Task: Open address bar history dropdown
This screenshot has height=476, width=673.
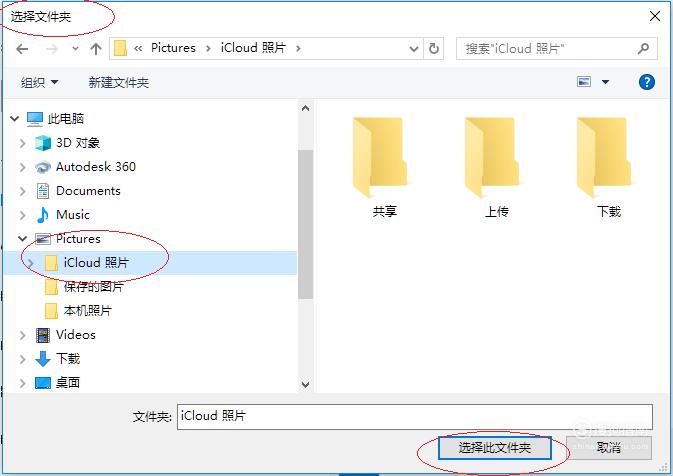Action: (x=414, y=49)
